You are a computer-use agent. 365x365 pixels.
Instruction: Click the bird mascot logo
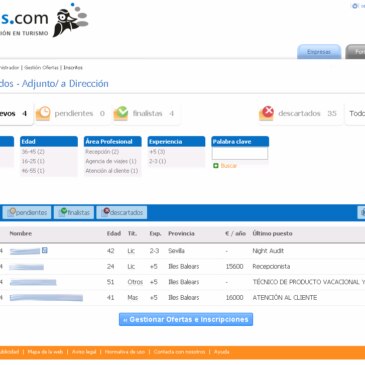(70, 20)
